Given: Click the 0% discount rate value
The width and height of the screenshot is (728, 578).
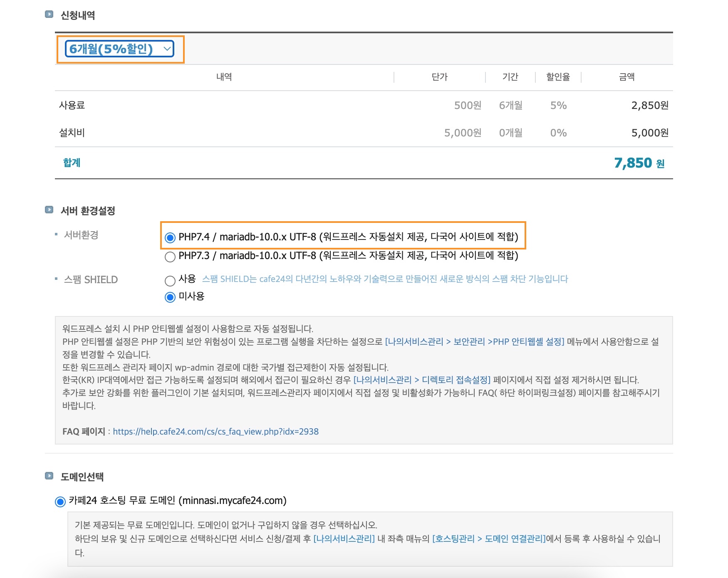Looking at the screenshot, I should tap(558, 133).
